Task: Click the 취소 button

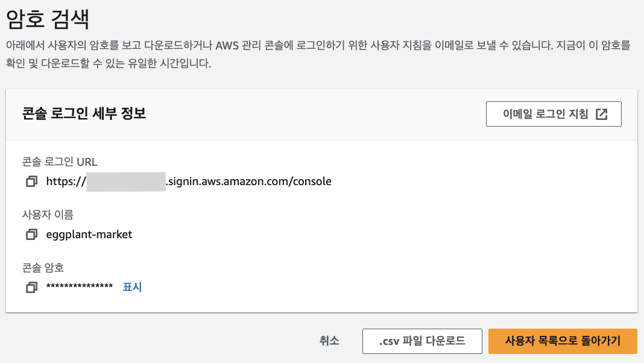Action: tap(329, 341)
